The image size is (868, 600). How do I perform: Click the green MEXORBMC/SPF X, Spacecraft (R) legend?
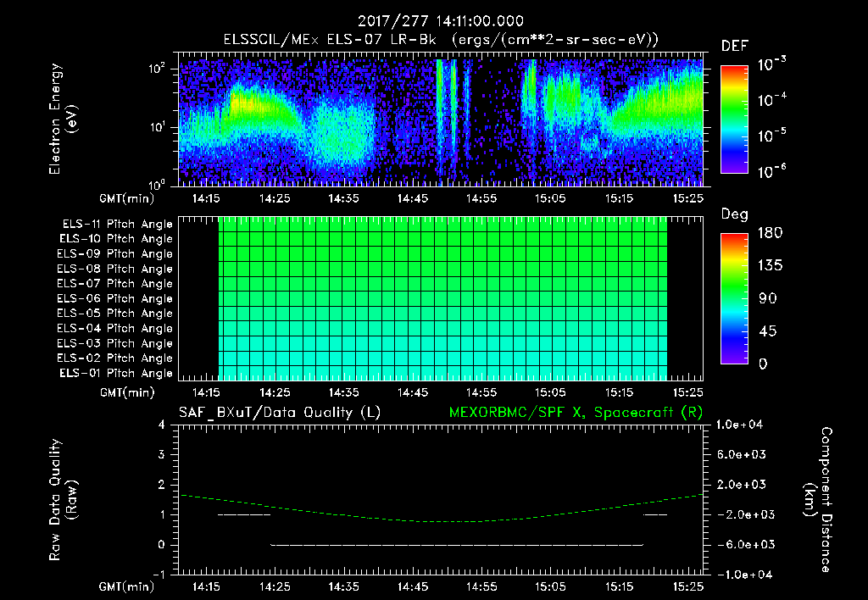point(576,413)
